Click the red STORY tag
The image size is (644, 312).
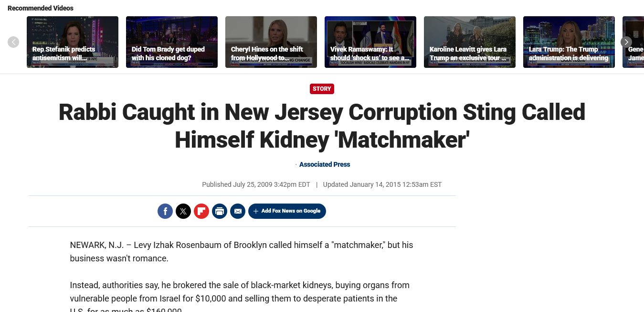(322, 89)
